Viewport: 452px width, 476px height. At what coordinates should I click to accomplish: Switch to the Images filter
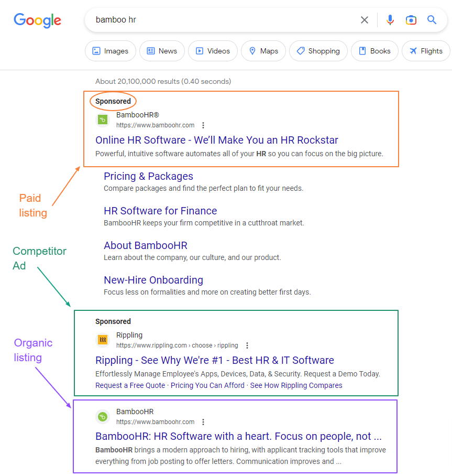tap(111, 51)
